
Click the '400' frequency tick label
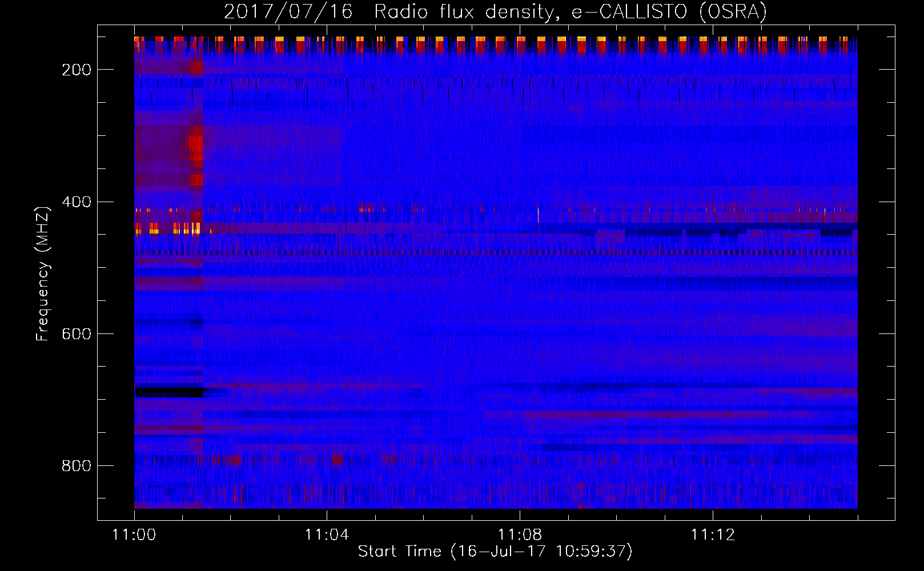click(77, 202)
